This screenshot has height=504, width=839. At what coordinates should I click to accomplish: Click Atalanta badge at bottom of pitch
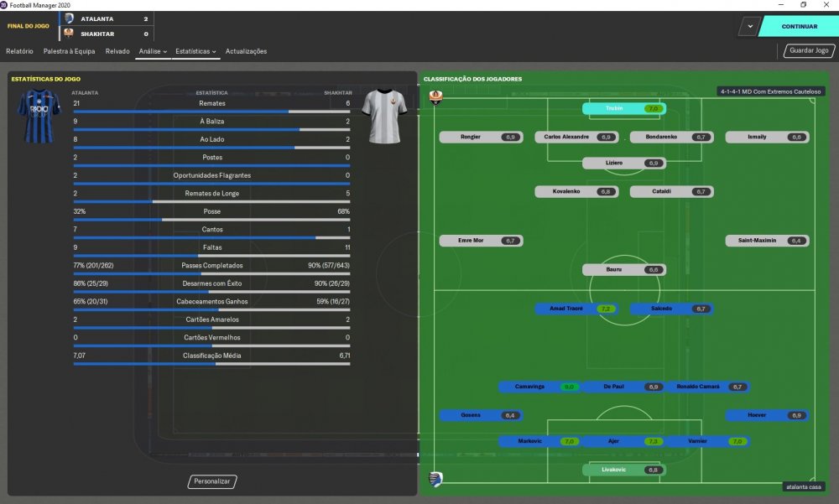[435, 479]
